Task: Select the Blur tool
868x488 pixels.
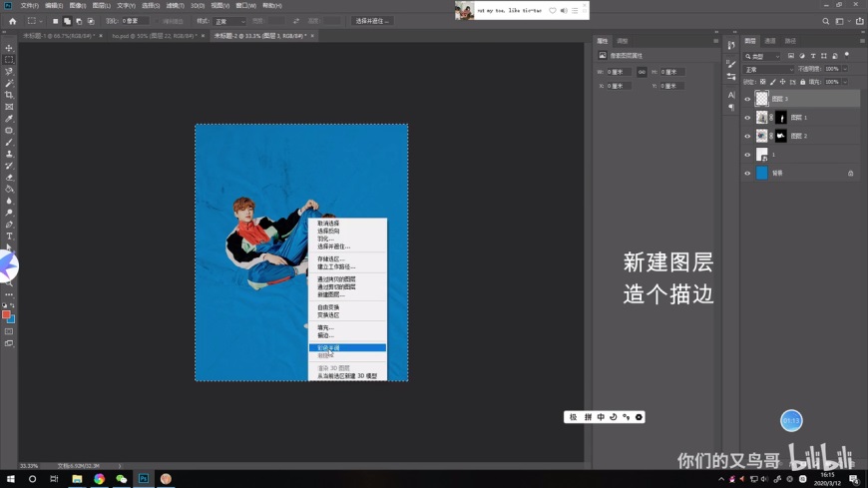Action: point(9,201)
